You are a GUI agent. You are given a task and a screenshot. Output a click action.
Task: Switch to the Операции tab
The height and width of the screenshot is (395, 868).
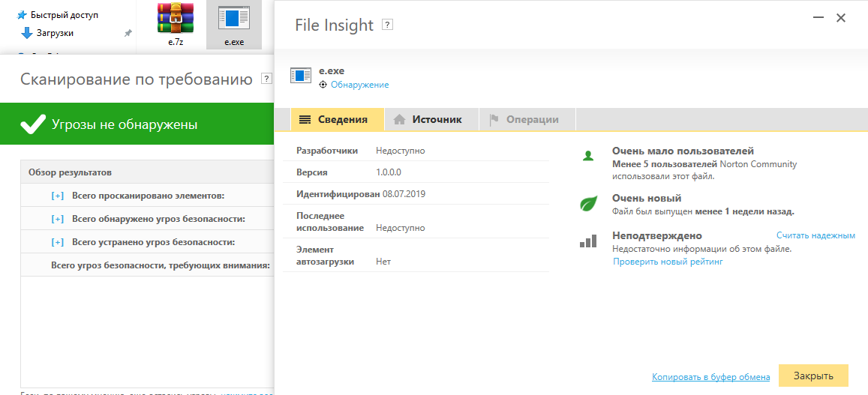[527, 119]
